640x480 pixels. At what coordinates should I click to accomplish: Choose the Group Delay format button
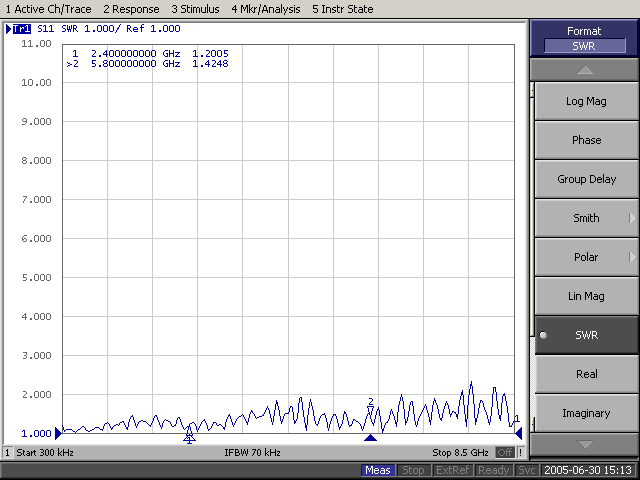coord(586,179)
